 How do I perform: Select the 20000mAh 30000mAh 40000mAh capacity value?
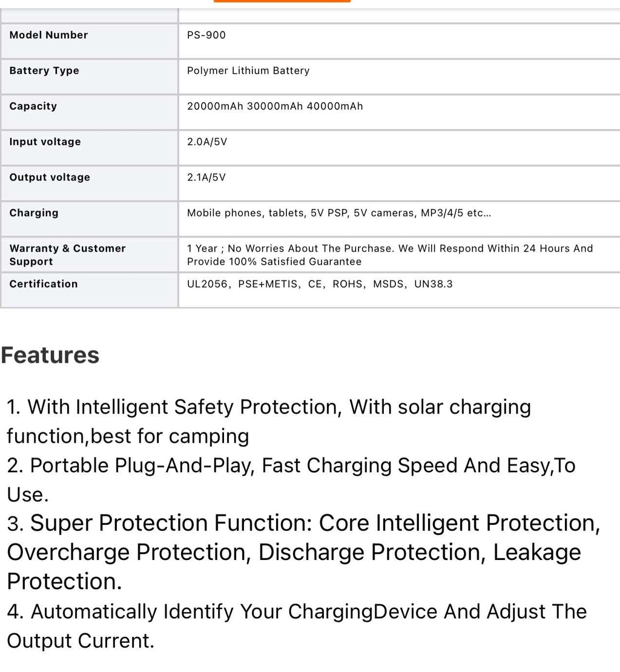[x=275, y=107]
